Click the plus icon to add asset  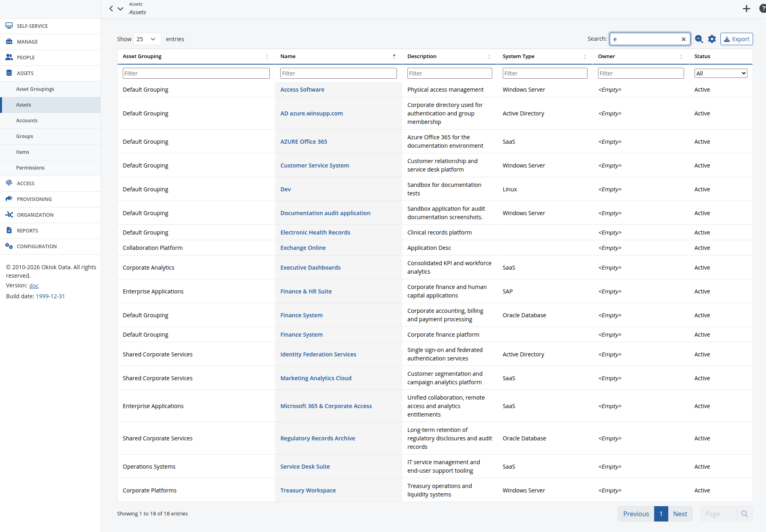coord(746,8)
